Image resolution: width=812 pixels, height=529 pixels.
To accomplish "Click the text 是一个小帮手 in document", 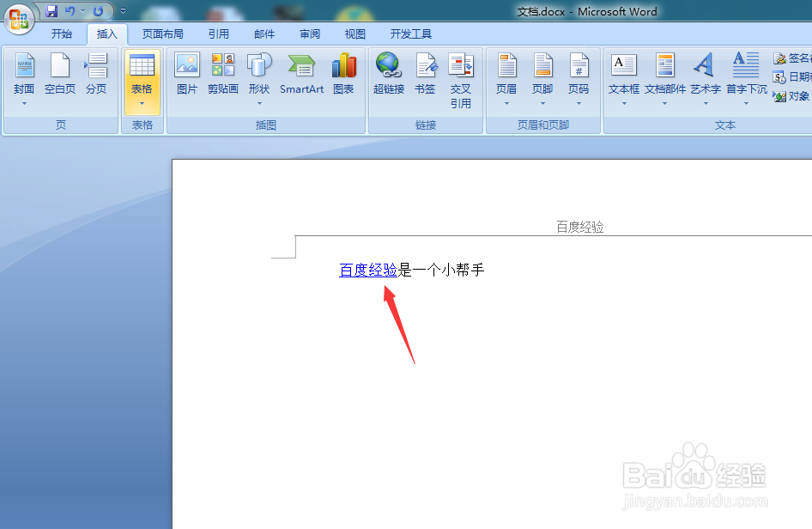I will pyautogui.click(x=441, y=270).
